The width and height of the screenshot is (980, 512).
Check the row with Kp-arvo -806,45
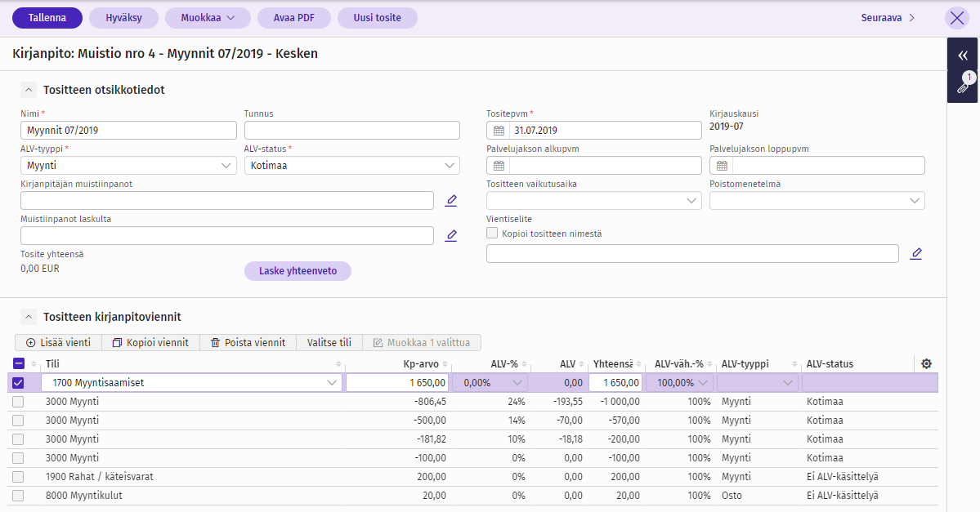[x=18, y=402]
